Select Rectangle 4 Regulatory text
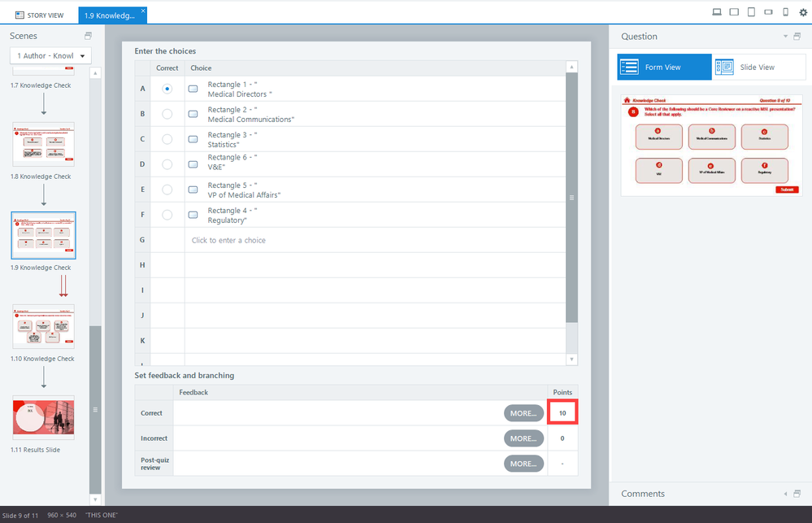 coord(232,215)
